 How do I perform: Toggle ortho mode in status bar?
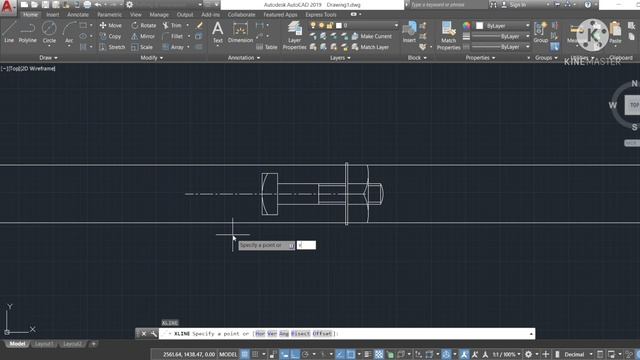click(x=295, y=354)
